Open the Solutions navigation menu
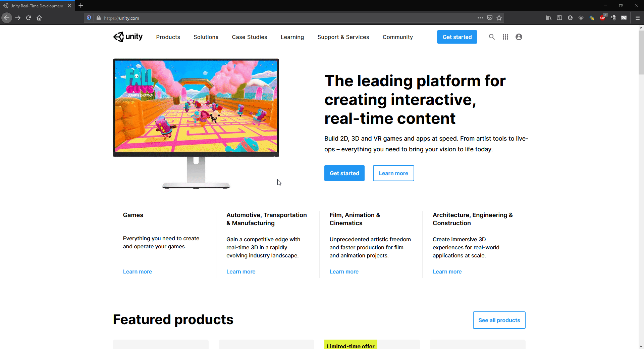644x349 pixels. 206,37
